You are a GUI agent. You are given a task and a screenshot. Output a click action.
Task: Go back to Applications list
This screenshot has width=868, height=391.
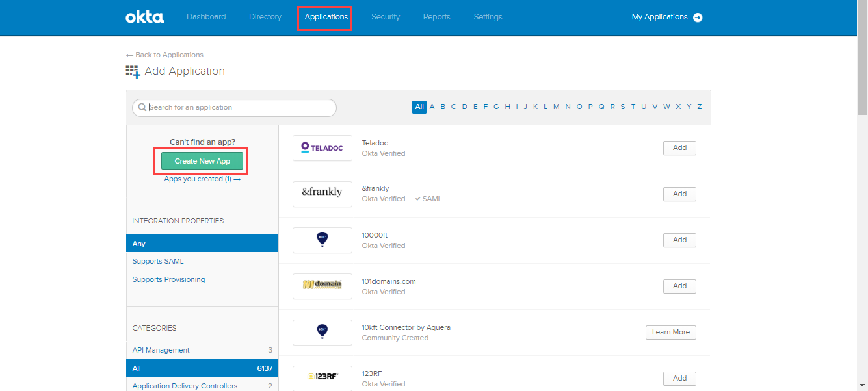click(164, 55)
